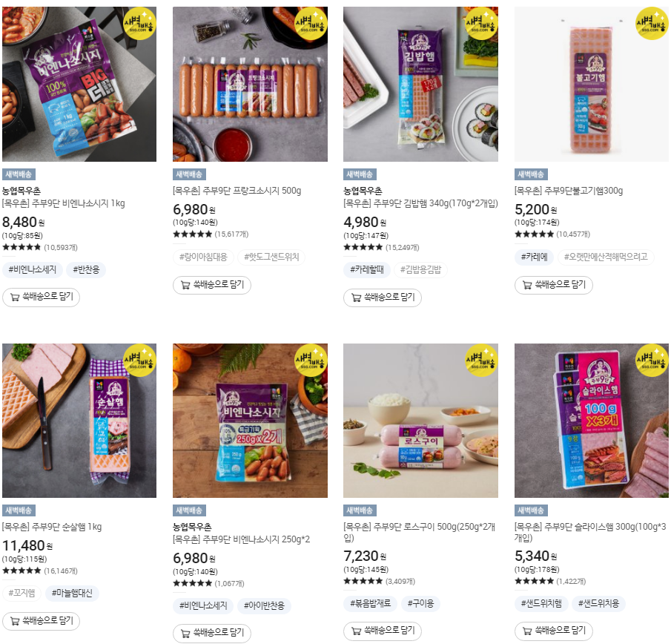Image resolution: width=671 pixels, height=644 pixels.
Task: Click the 비엔나소시지 250g*2 product title
Action: click(242, 539)
